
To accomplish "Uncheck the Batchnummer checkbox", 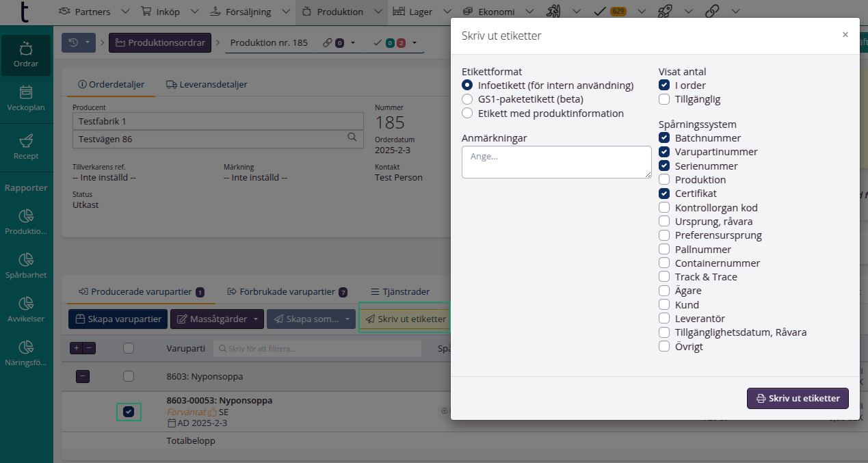I will coord(664,138).
